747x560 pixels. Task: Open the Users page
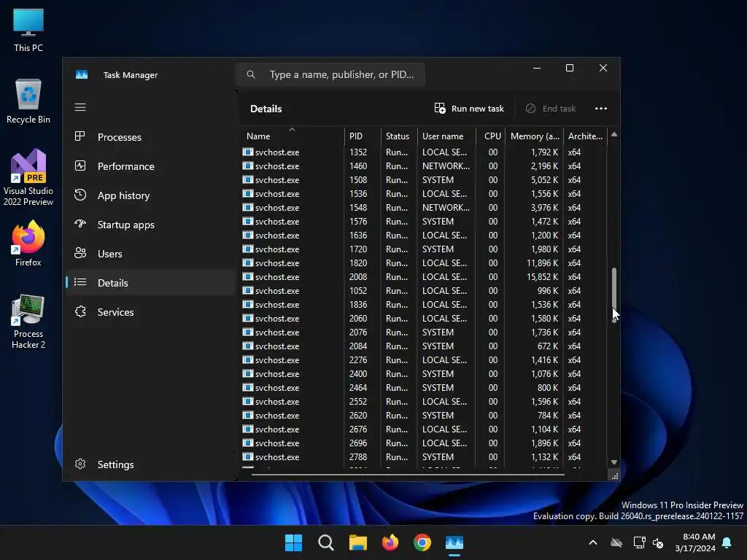pyautogui.click(x=150, y=254)
